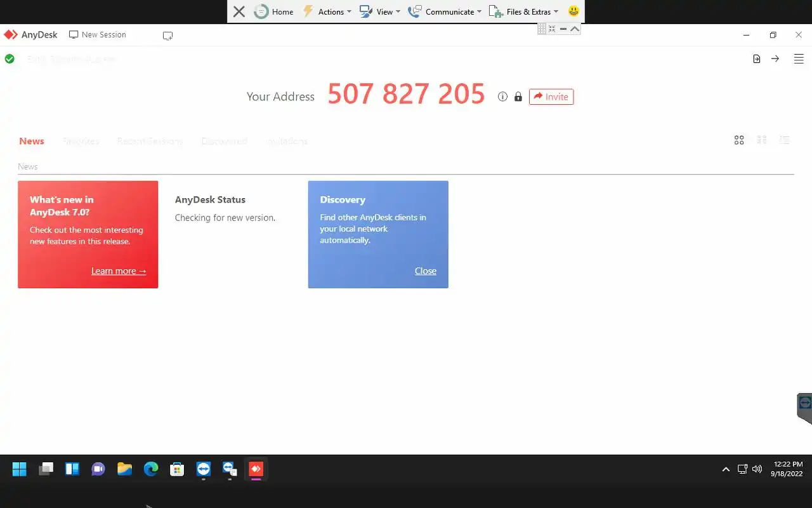Viewport: 812px width, 508px height.
Task: Click the AnyDesk icon in the taskbar
Action: pos(256,469)
